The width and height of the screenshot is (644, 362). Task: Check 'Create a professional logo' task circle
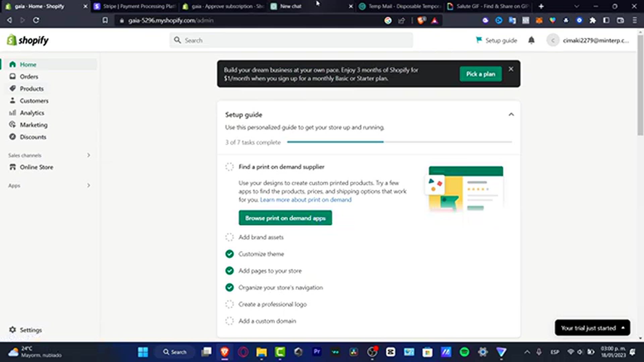(229, 304)
